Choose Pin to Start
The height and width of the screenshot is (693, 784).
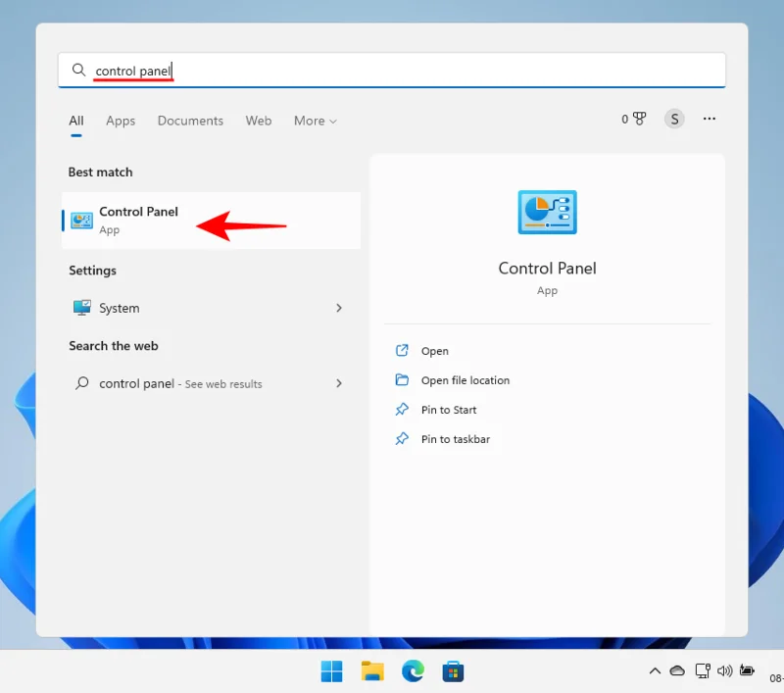pos(449,410)
